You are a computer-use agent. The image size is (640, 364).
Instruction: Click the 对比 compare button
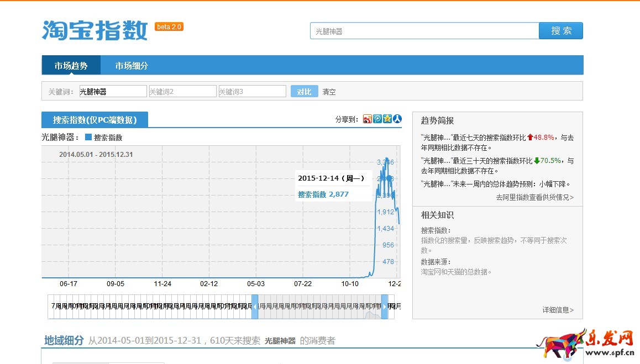tap(304, 92)
